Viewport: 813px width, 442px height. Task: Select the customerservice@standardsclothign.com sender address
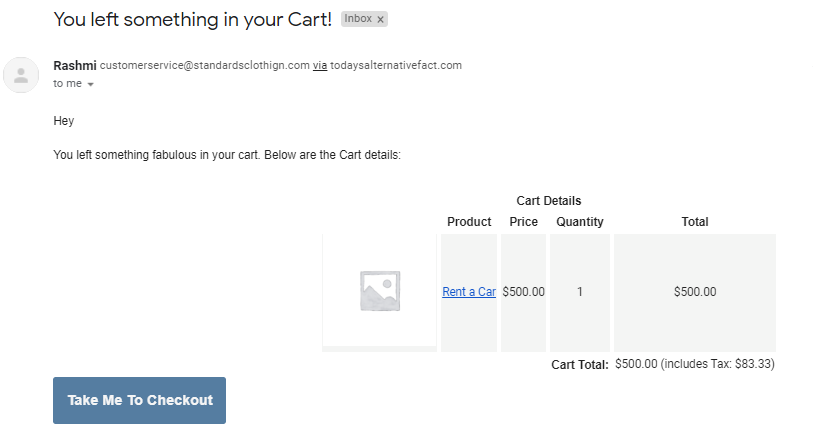click(x=205, y=66)
